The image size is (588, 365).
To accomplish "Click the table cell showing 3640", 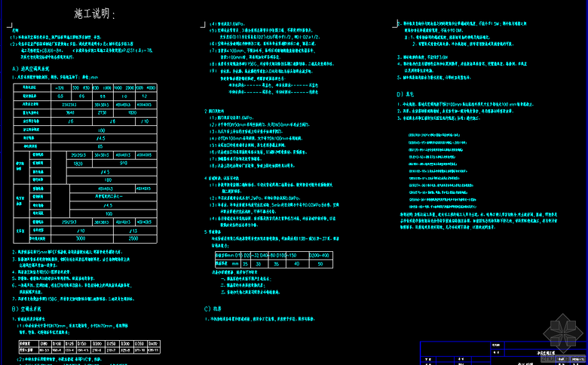I will coord(69,112).
